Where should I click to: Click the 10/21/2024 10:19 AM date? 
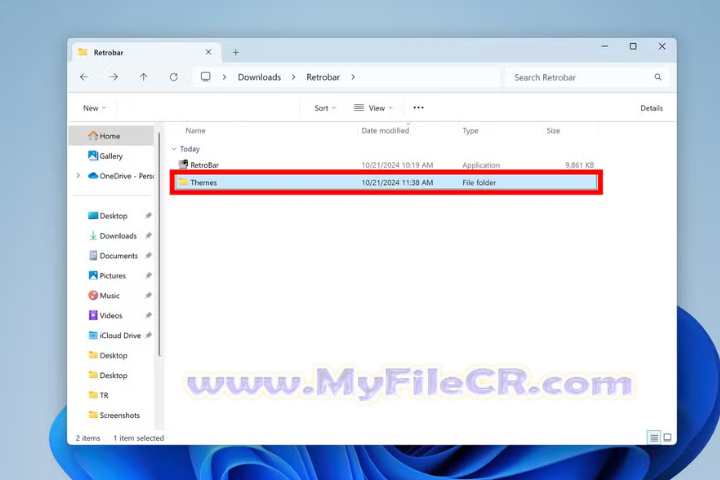click(x=397, y=165)
